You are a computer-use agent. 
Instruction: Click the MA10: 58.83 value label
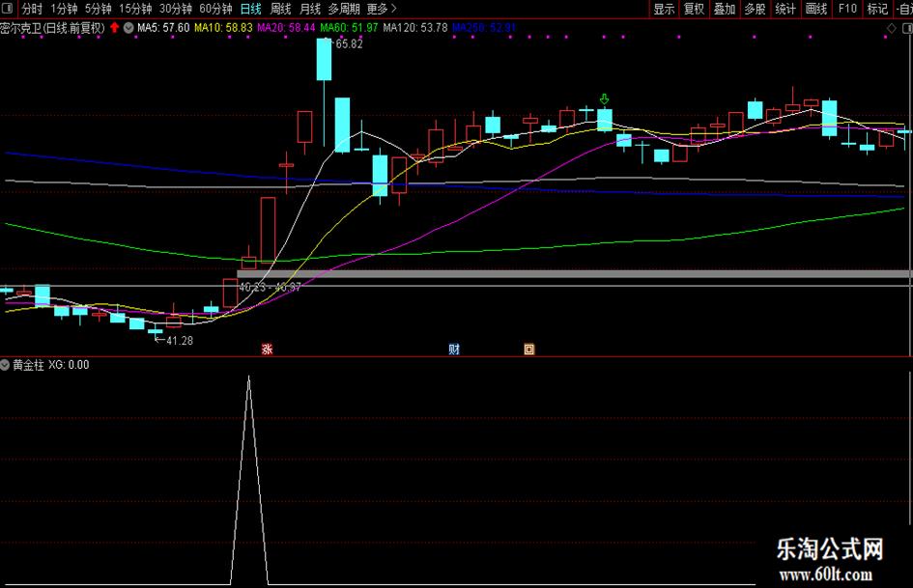point(223,27)
